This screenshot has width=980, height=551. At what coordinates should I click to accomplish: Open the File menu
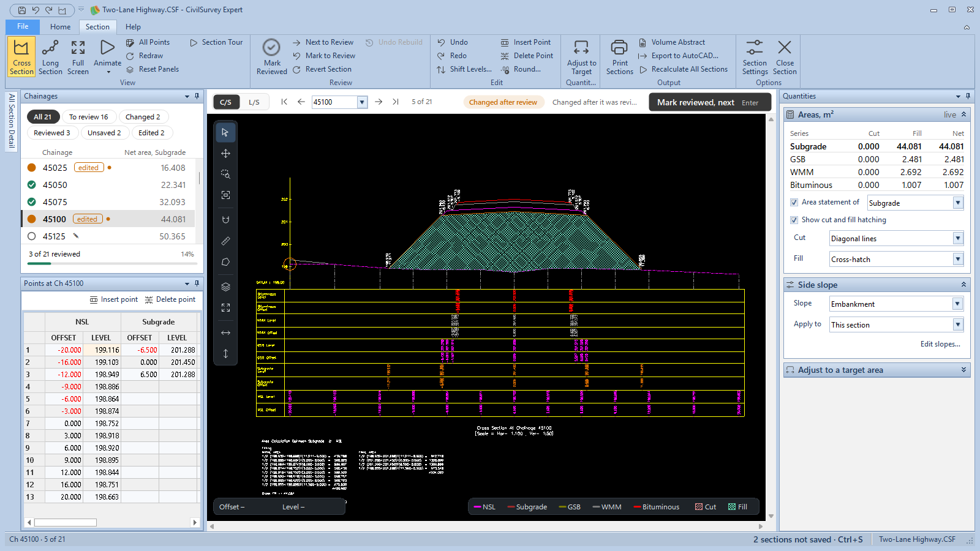click(23, 26)
